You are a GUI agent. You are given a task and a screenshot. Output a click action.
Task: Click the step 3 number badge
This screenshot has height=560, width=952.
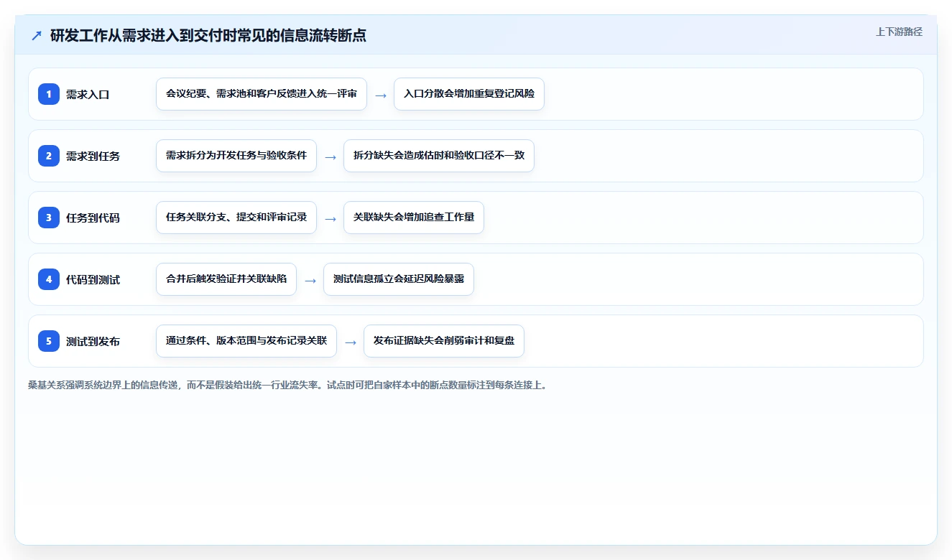[x=49, y=218]
